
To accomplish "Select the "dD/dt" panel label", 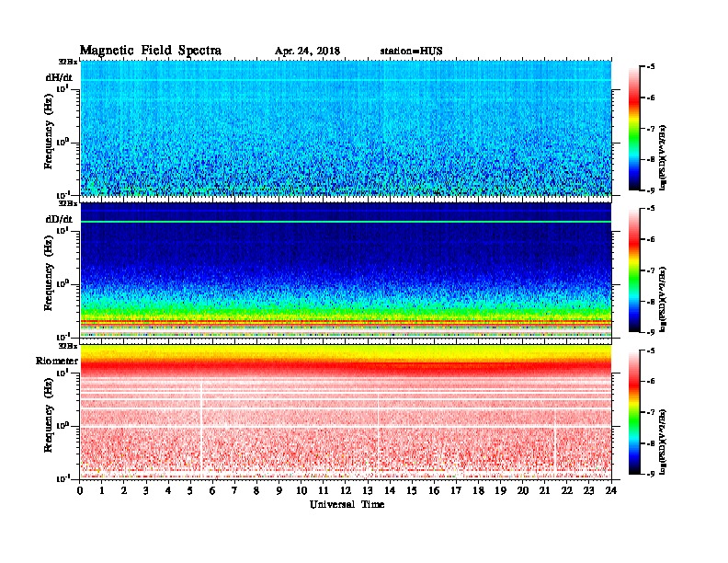I will 59,219.
